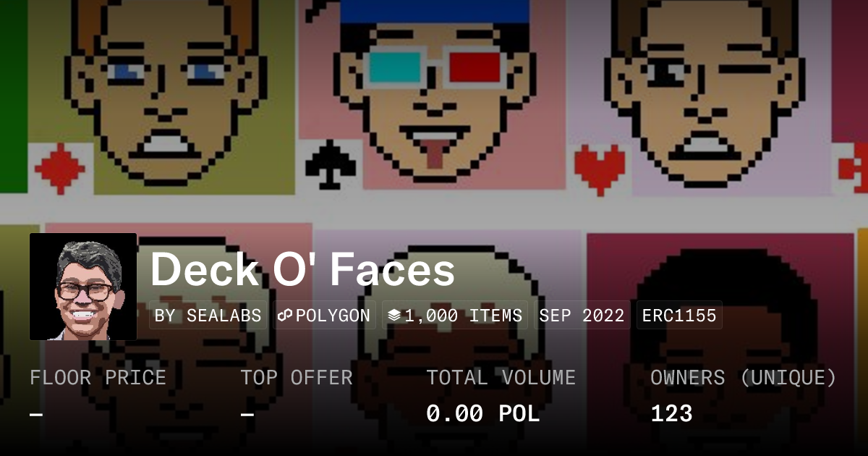This screenshot has width=868, height=456.
Task: Select the ERC1155 token standard badge
Action: click(679, 316)
